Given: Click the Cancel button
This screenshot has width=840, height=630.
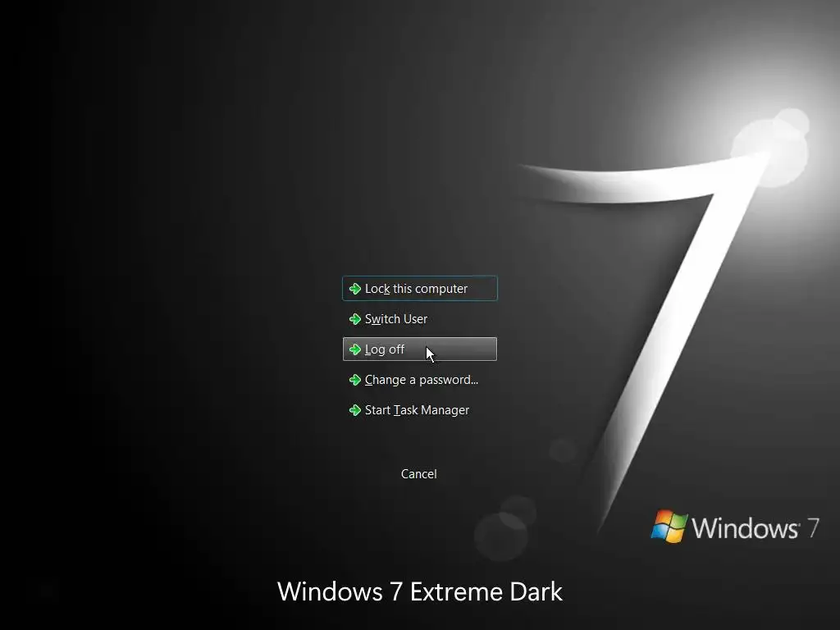Looking at the screenshot, I should click(x=419, y=474).
